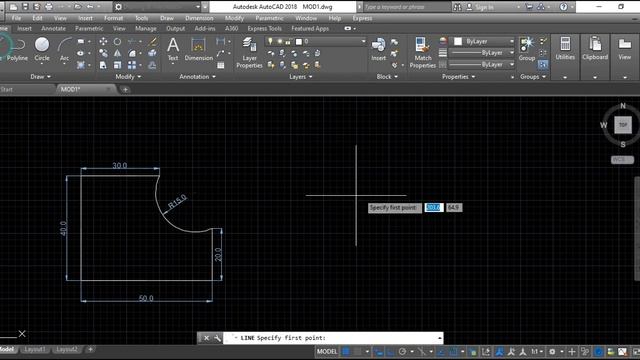Open the ByLayer lineweight dropdown
Screen dimensions: 640x360
511,53
